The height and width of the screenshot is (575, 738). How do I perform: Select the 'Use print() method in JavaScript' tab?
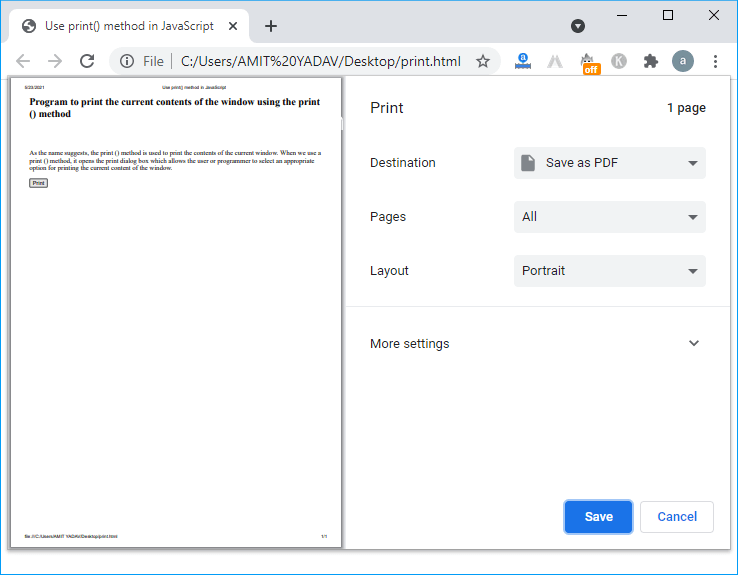[128, 26]
